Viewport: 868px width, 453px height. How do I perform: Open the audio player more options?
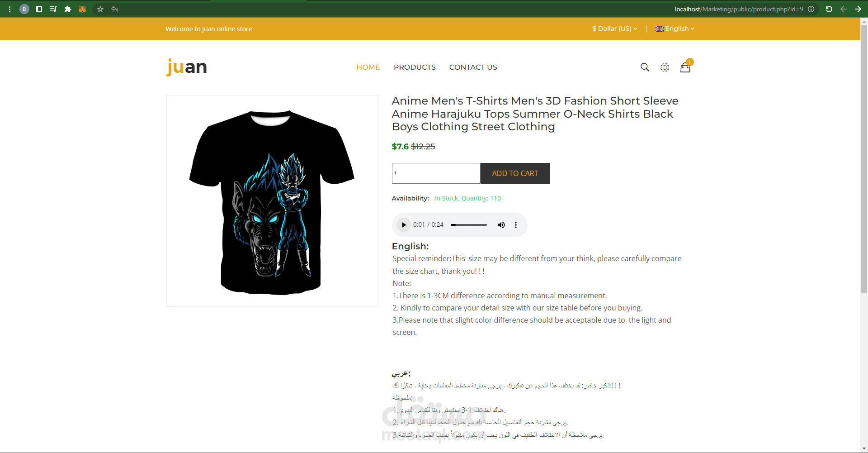click(516, 225)
